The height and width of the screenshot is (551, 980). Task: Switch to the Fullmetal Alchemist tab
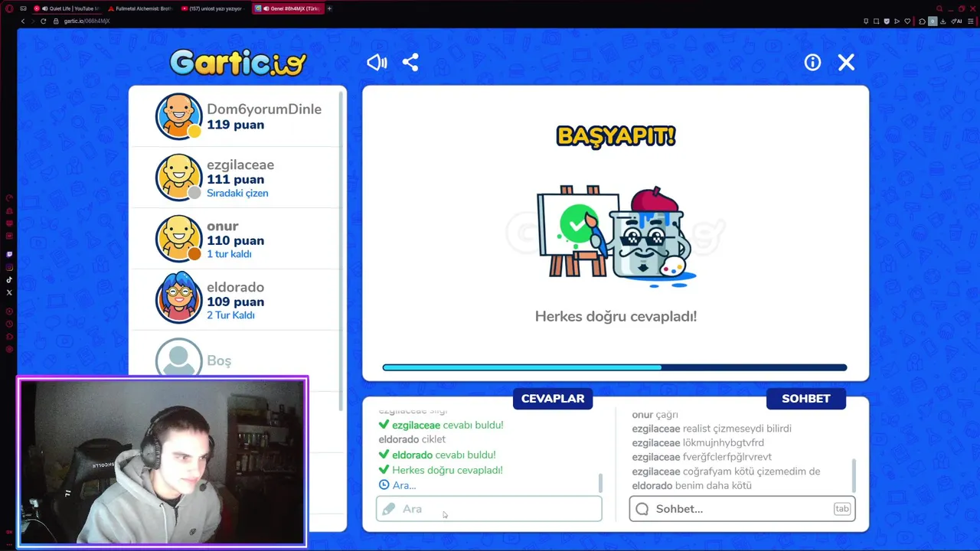pyautogui.click(x=142, y=8)
